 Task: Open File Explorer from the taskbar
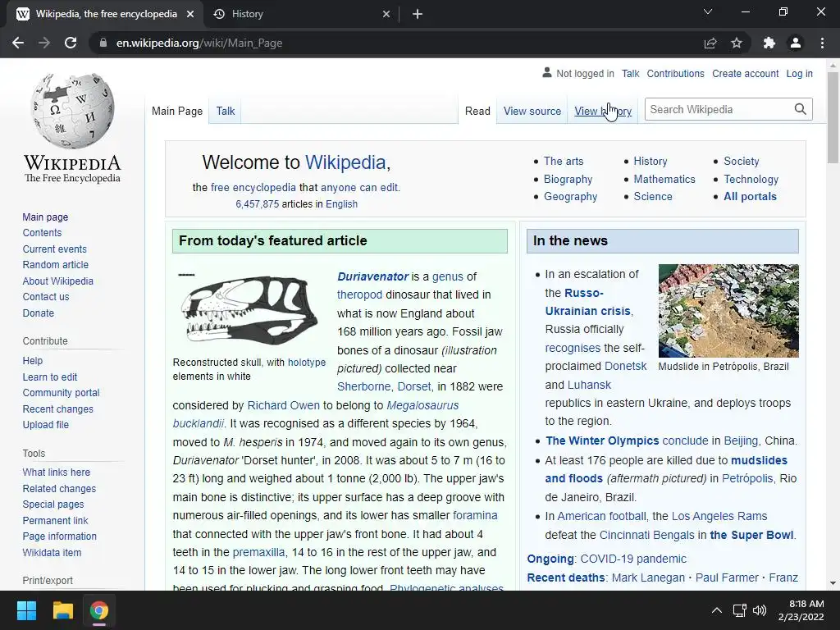(62, 610)
